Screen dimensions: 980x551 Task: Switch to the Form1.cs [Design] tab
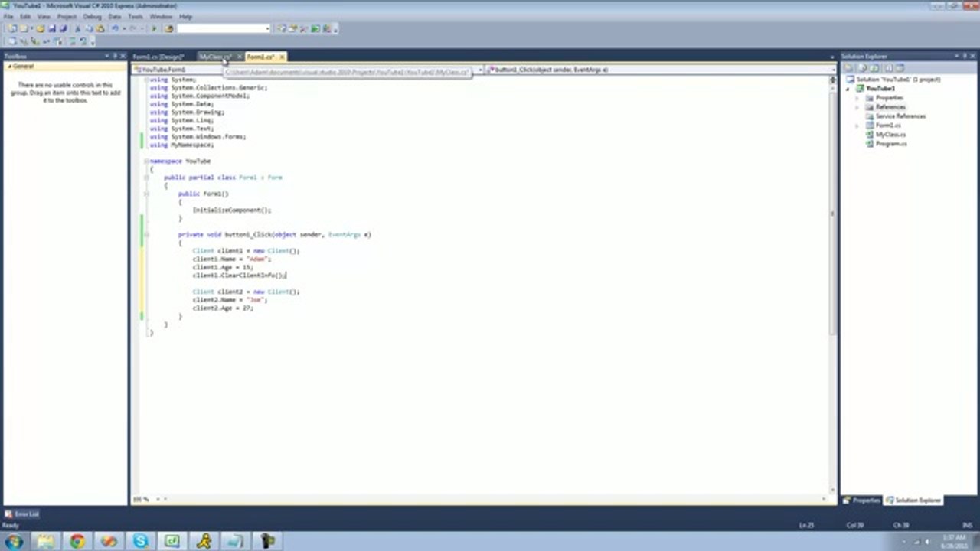(x=158, y=57)
